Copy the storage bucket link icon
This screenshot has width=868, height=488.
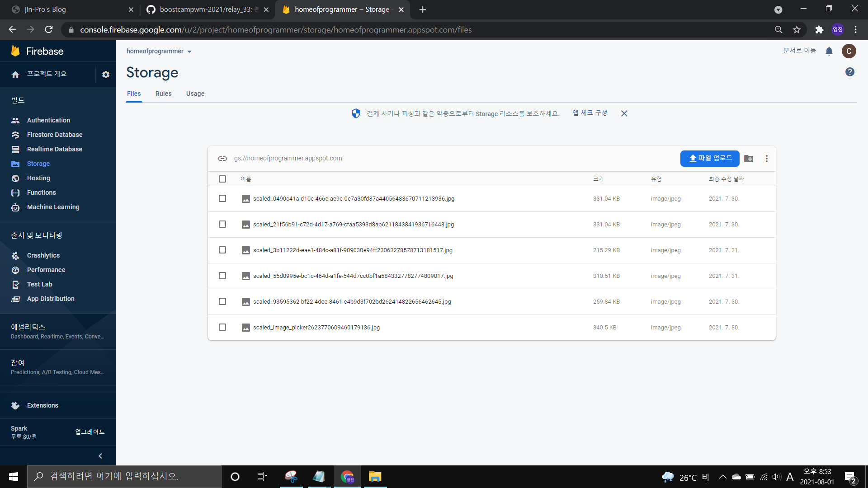[222, 159]
